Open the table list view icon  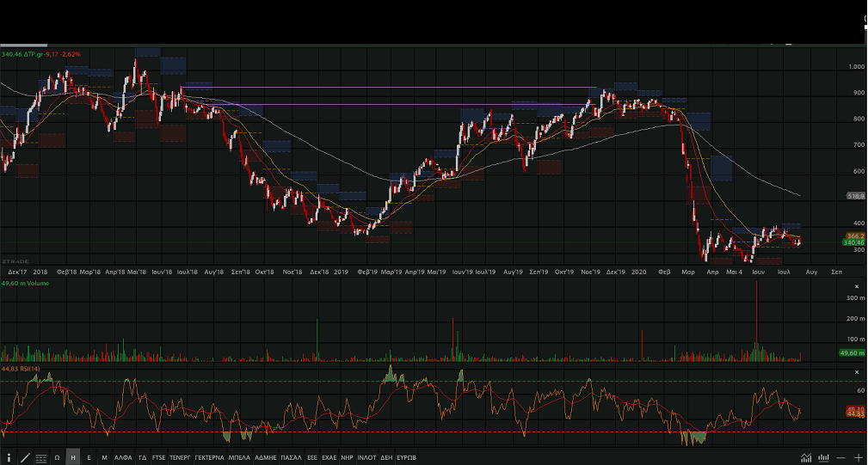41,457
